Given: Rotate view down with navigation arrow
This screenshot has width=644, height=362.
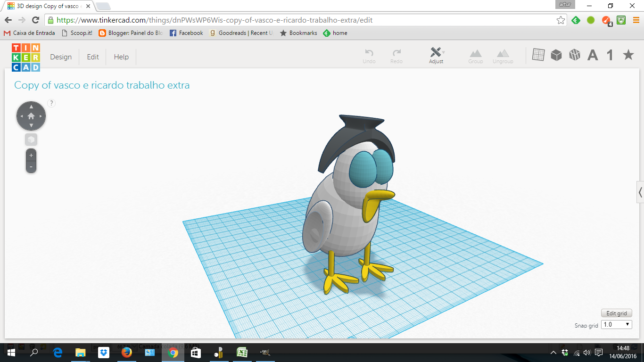Looking at the screenshot, I should click(x=31, y=125).
